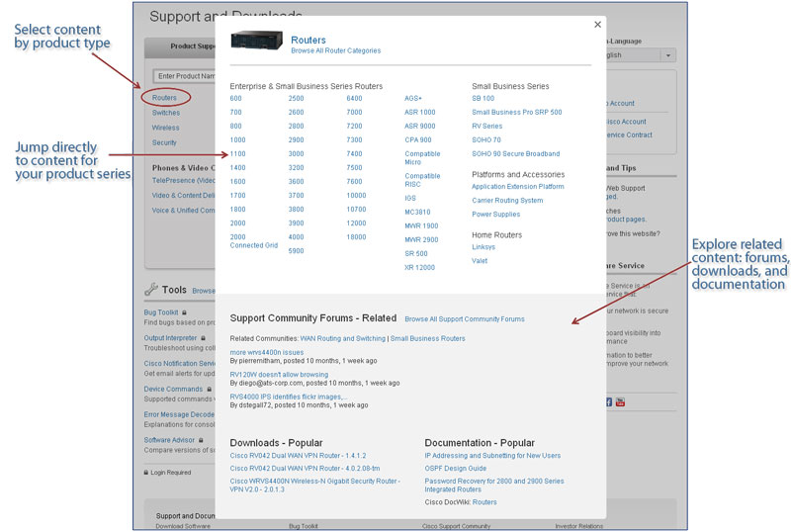Open the OSPF Design Guide

point(456,469)
